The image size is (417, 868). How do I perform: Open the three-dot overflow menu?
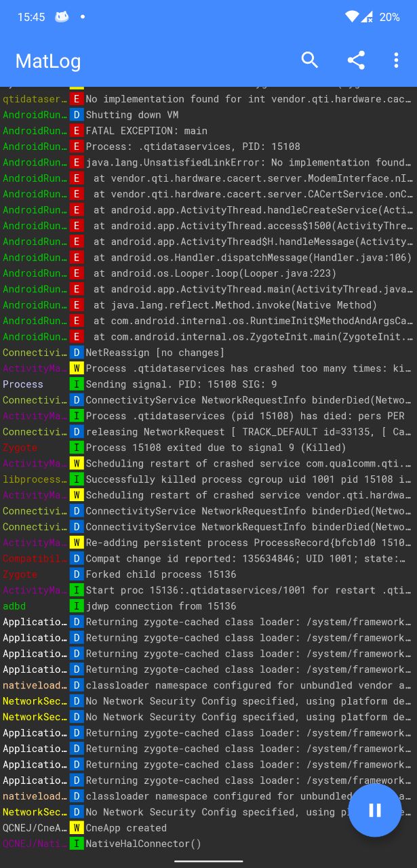tap(396, 60)
